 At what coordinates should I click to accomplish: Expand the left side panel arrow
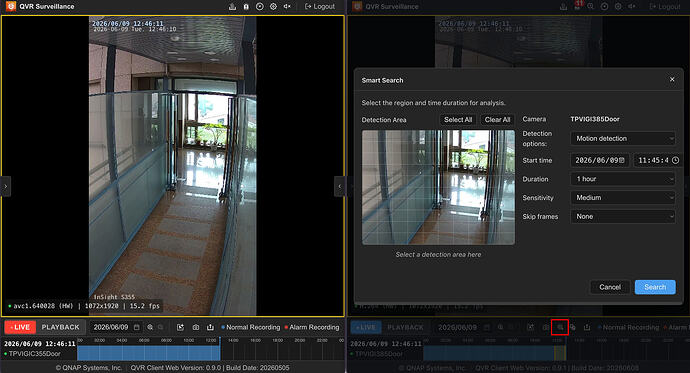(5, 186)
